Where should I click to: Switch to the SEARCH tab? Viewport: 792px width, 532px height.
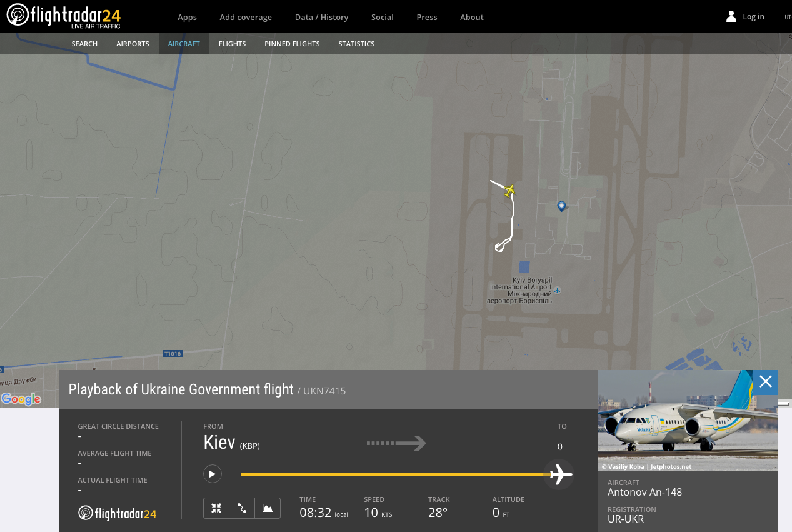84,44
